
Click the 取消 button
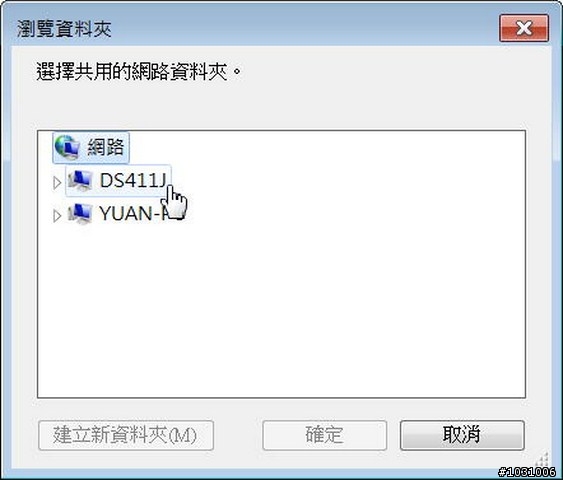(462, 435)
